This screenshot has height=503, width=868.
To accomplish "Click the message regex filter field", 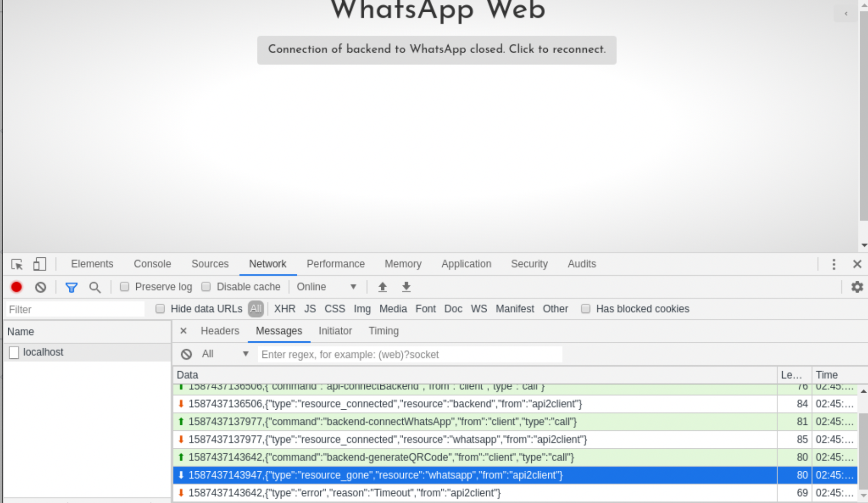I will pyautogui.click(x=410, y=355).
